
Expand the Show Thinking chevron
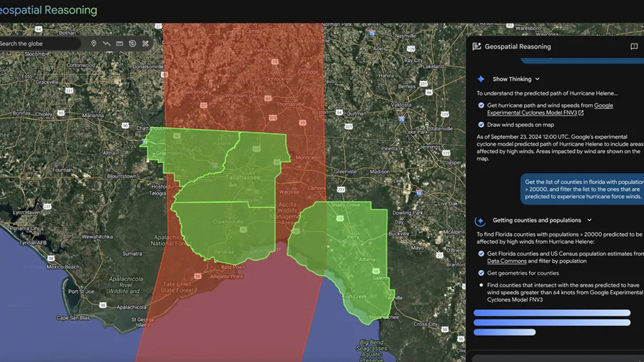point(537,79)
